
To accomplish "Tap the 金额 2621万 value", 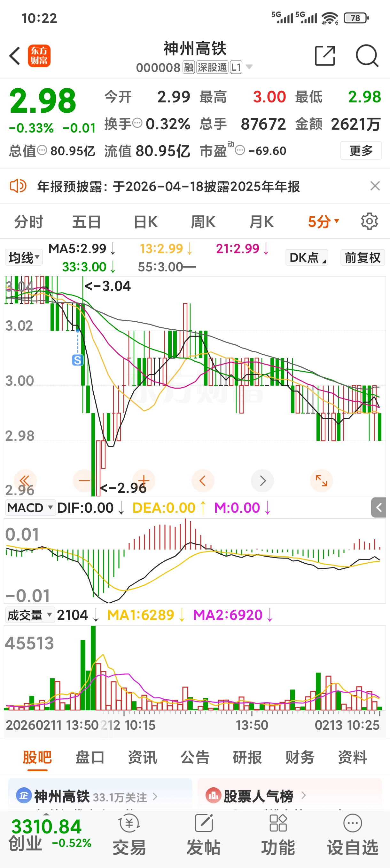I will (x=356, y=124).
